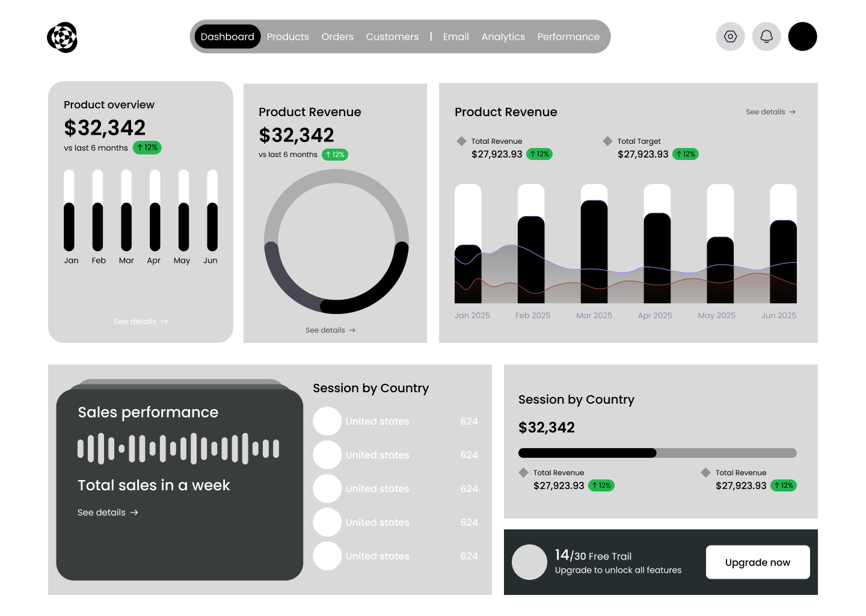
Task: Open the black profile avatar in the header
Action: click(802, 36)
